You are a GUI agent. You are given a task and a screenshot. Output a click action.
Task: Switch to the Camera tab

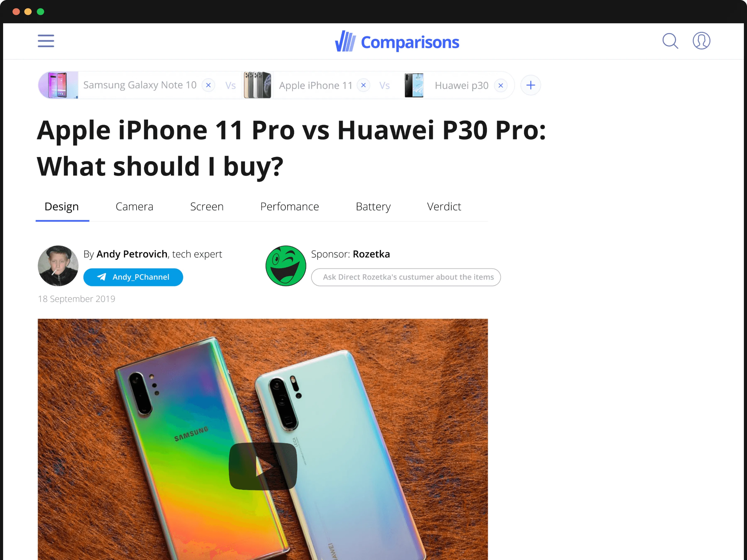134,207
